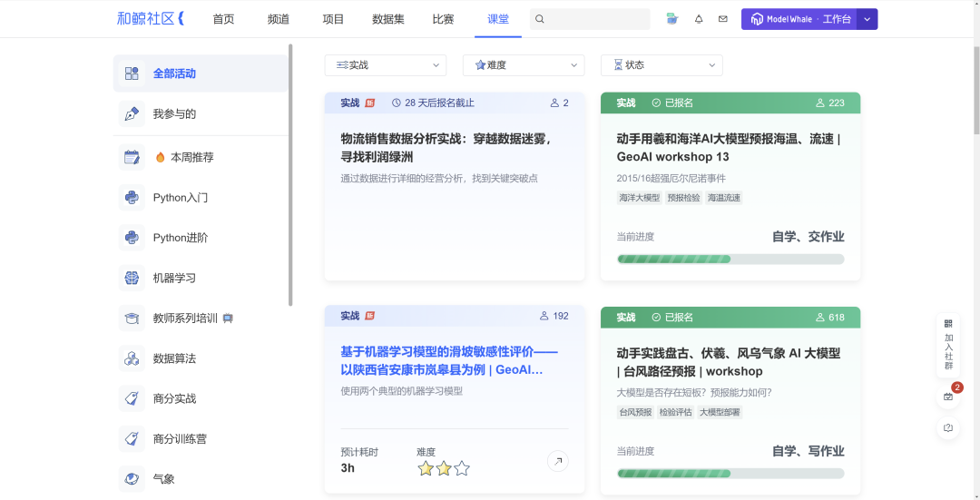Click the 和鲸社区 logo
The image size is (980, 500).
click(150, 19)
